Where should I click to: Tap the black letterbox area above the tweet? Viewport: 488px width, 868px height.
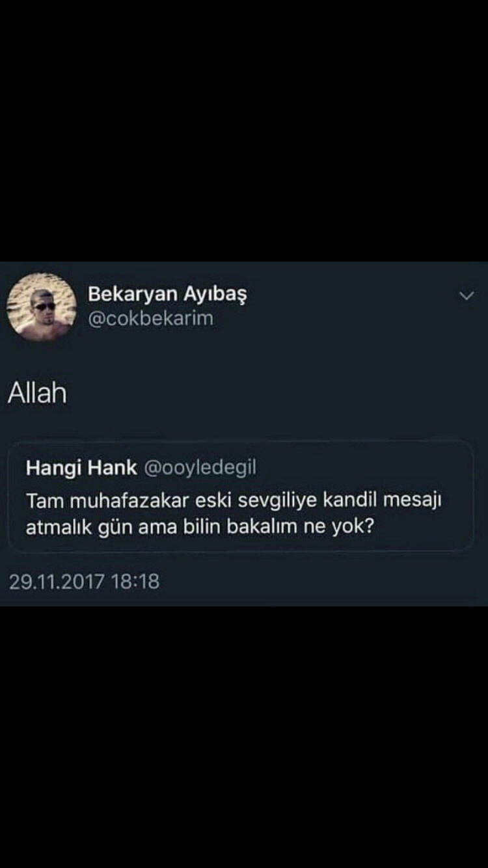(x=244, y=130)
